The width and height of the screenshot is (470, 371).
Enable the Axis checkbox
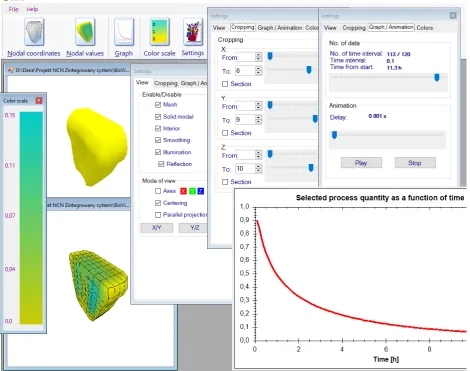coord(158,191)
